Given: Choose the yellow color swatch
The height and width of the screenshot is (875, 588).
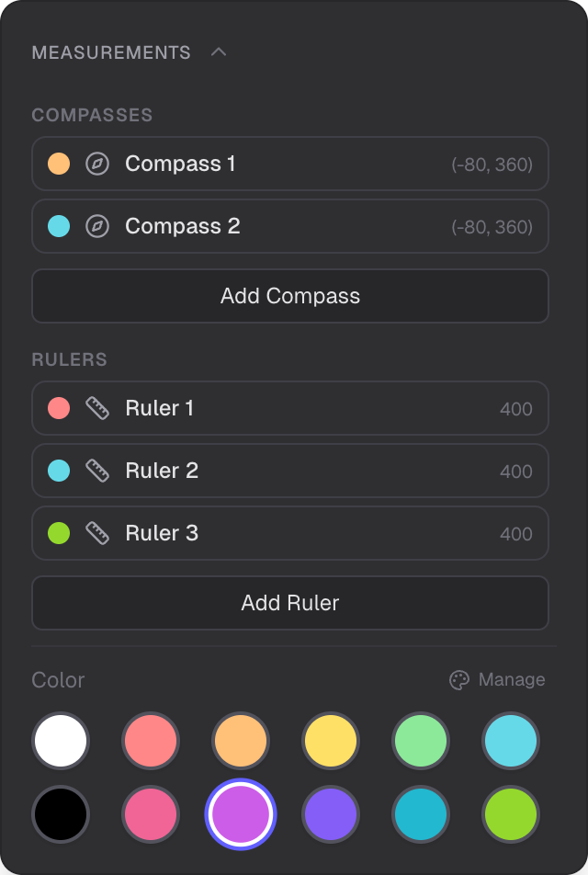Looking at the screenshot, I should (331, 740).
